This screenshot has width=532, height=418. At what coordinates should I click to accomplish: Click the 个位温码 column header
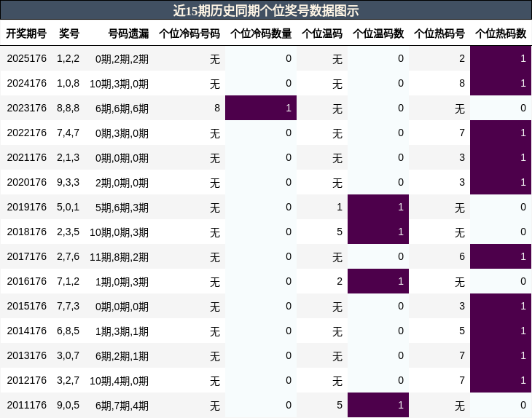pos(322,33)
